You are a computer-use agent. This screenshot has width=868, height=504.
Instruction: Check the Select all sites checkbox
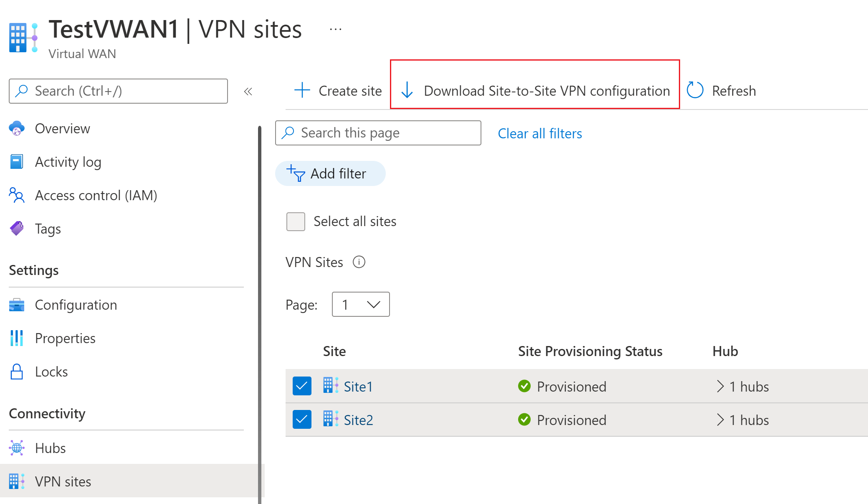pyautogui.click(x=296, y=221)
